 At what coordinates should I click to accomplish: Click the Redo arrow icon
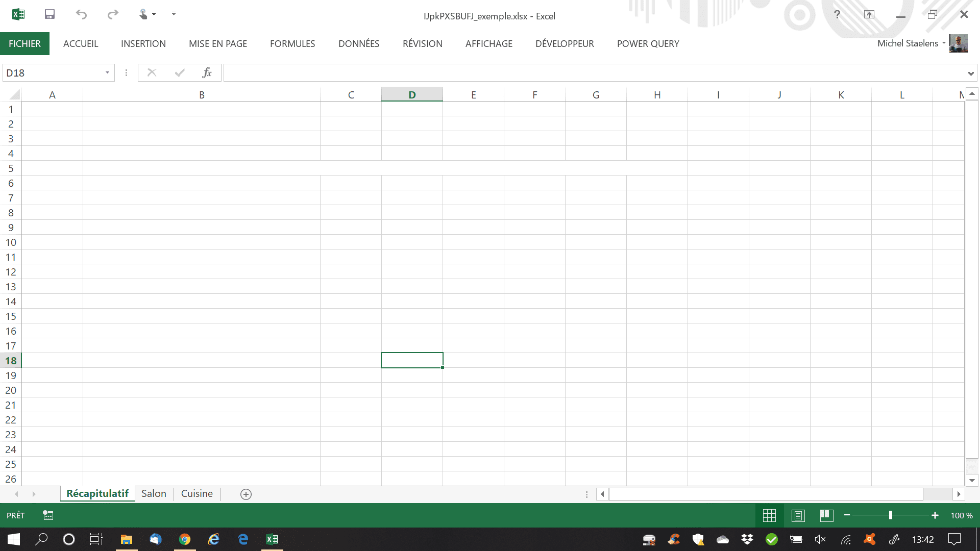(113, 14)
